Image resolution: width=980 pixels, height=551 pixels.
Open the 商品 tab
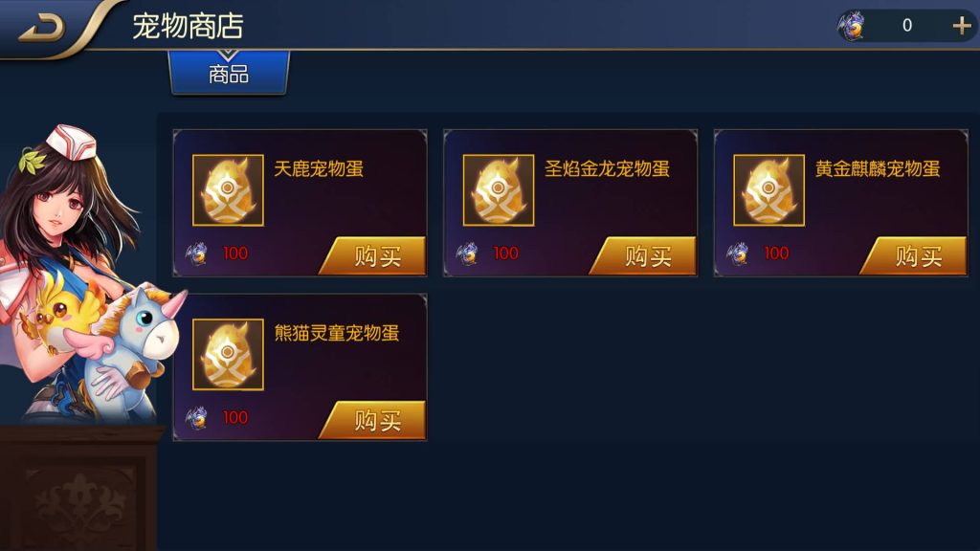point(229,74)
